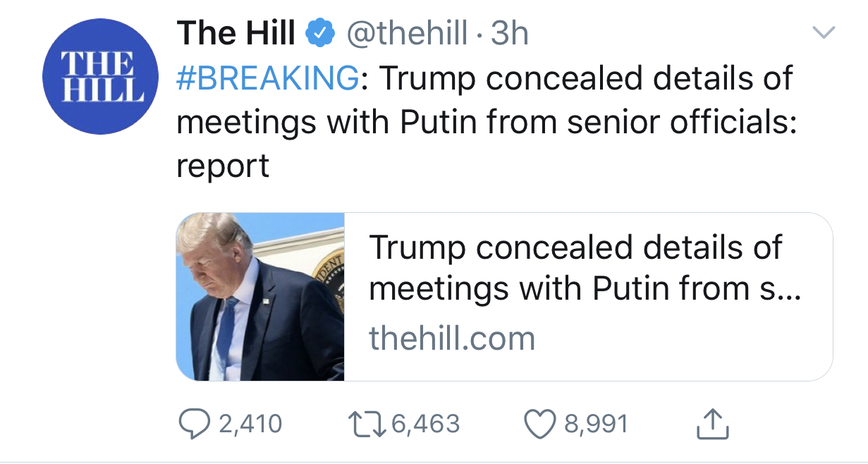The width and height of the screenshot is (868, 464).
Task: Expand the tweet options chevron menu
Action: pos(824,32)
